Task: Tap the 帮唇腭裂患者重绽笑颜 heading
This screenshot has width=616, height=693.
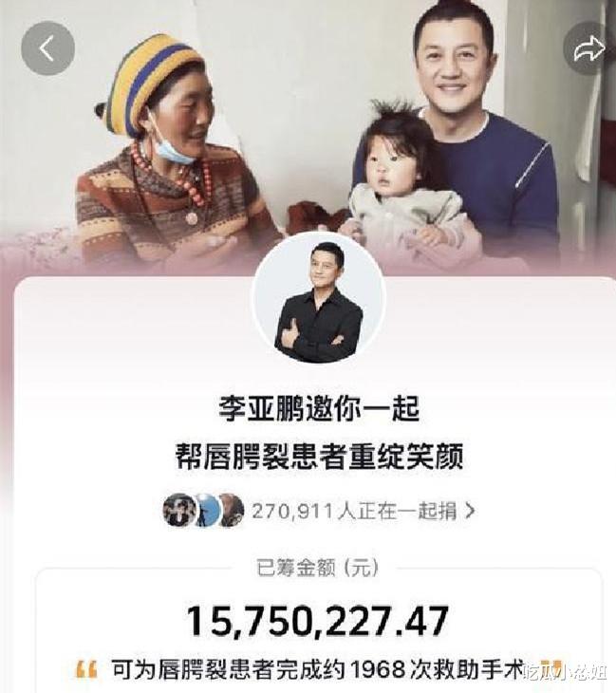Action: click(x=319, y=456)
